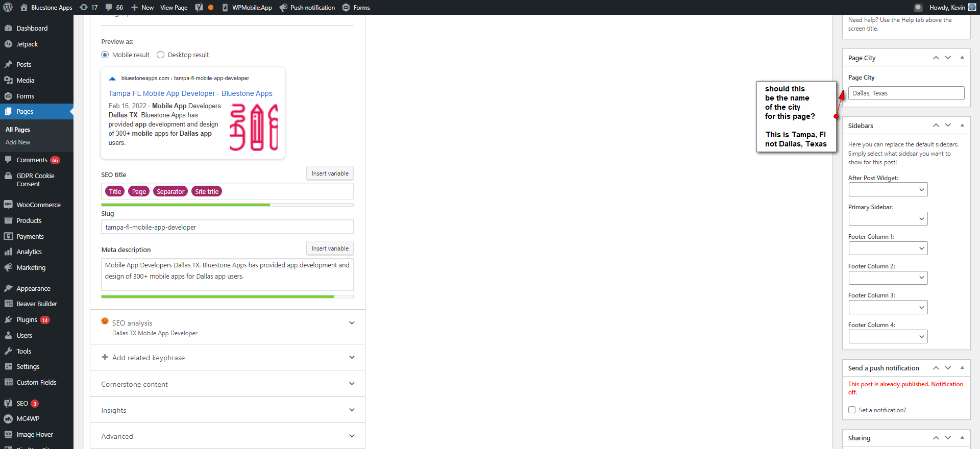Open Forms menu in admin bar
Image resolution: width=980 pixels, height=449 pixels.
[x=356, y=7]
